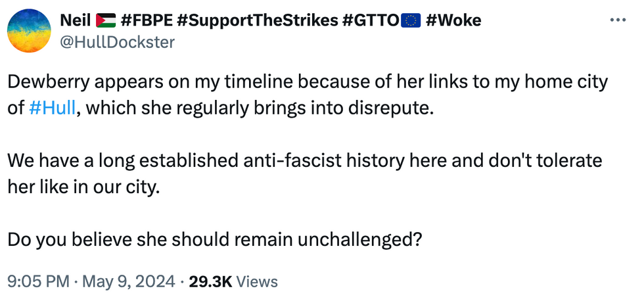This screenshot has height=303, width=644.
Task: Click #GTTO in the display name
Action: tap(371, 20)
